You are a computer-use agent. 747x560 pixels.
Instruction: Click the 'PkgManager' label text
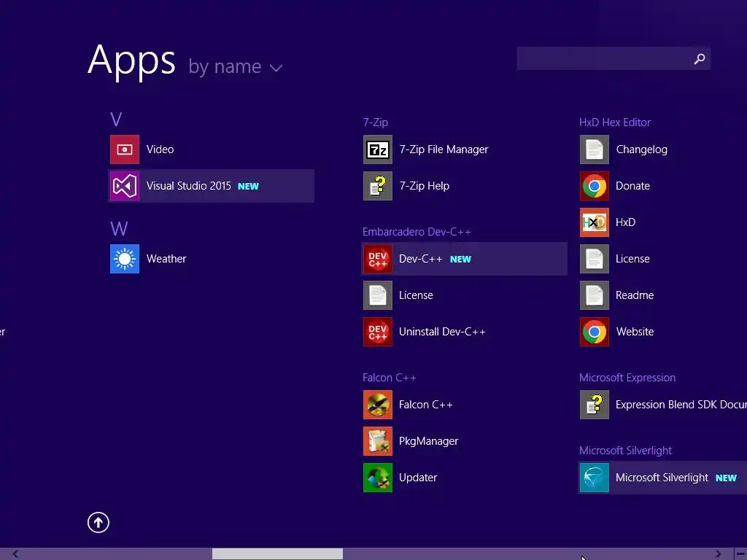click(x=428, y=441)
